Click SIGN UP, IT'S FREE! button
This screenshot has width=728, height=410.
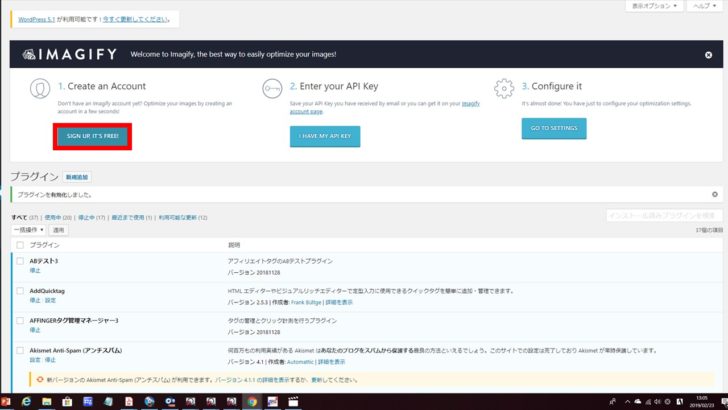pos(92,136)
